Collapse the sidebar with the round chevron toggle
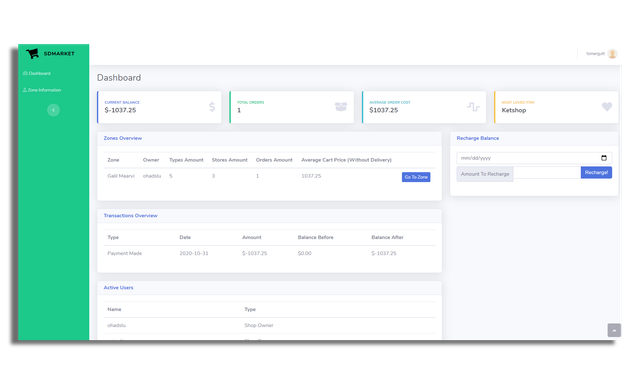Screen dimensions: 640x384 (x=53, y=110)
